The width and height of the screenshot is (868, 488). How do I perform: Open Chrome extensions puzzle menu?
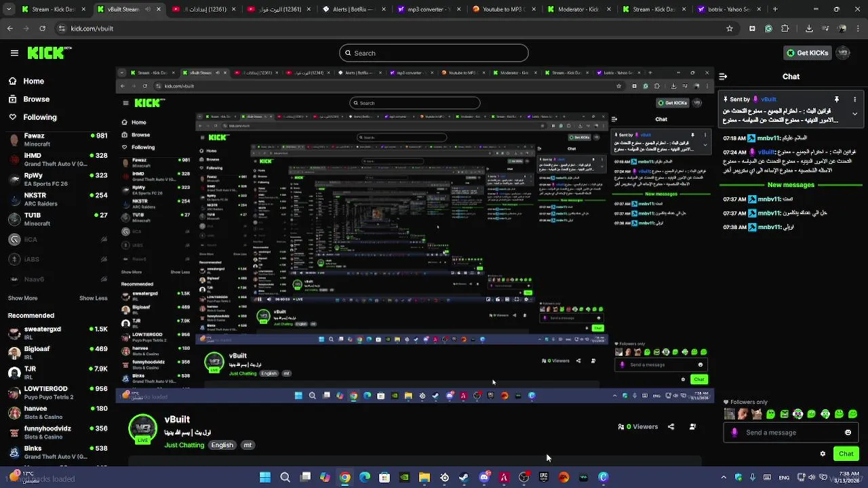pos(785,28)
